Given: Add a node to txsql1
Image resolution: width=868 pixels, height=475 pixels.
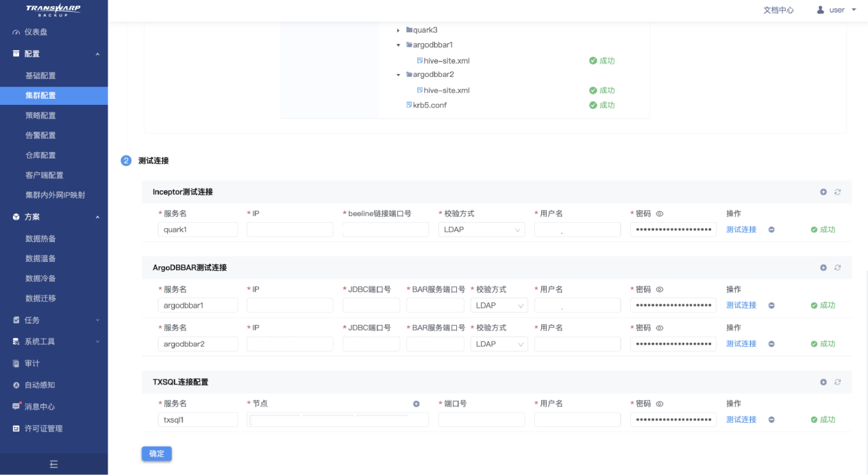Looking at the screenshot, I should click(x=416, y=404).
